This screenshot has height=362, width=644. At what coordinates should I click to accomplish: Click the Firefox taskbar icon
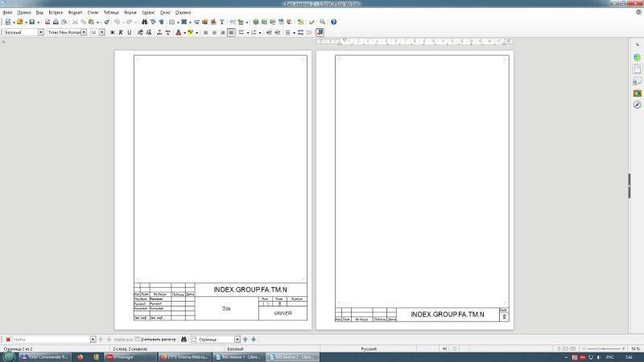[80, 357]
